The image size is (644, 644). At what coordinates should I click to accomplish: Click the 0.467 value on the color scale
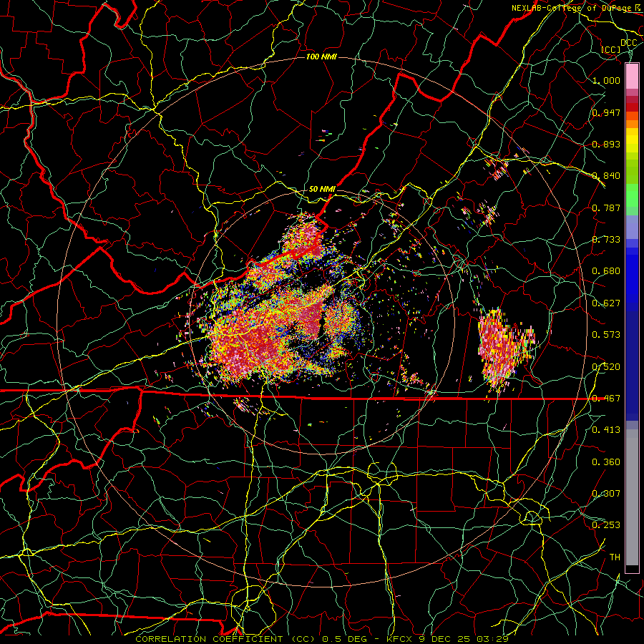[x=606, y=399]
